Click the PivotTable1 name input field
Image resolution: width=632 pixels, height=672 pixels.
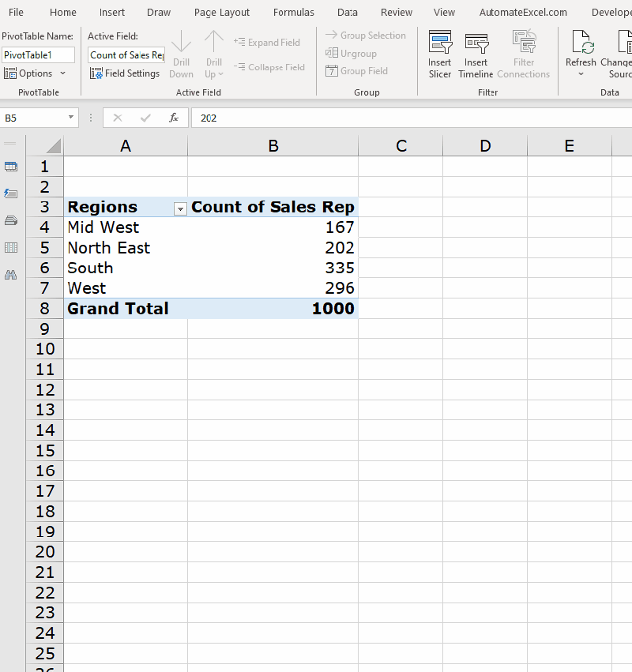(x=37, y=54)
